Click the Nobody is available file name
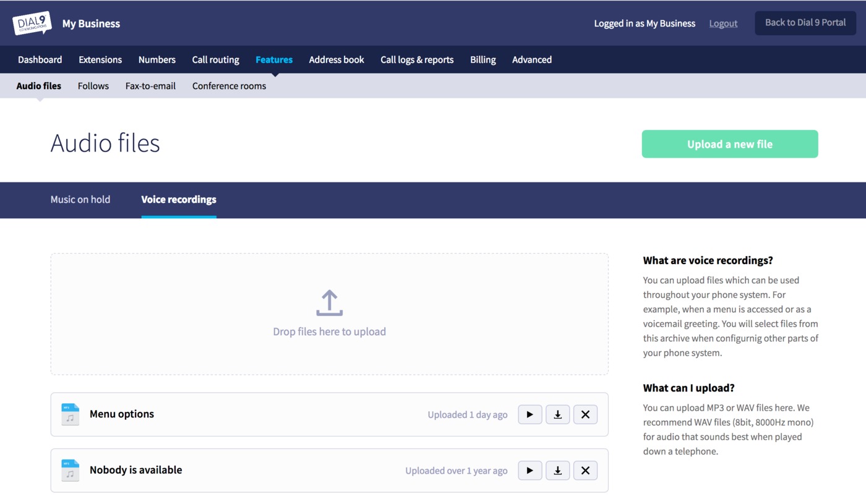The height and width of the screenshot is (504, 866). (136, 470)
